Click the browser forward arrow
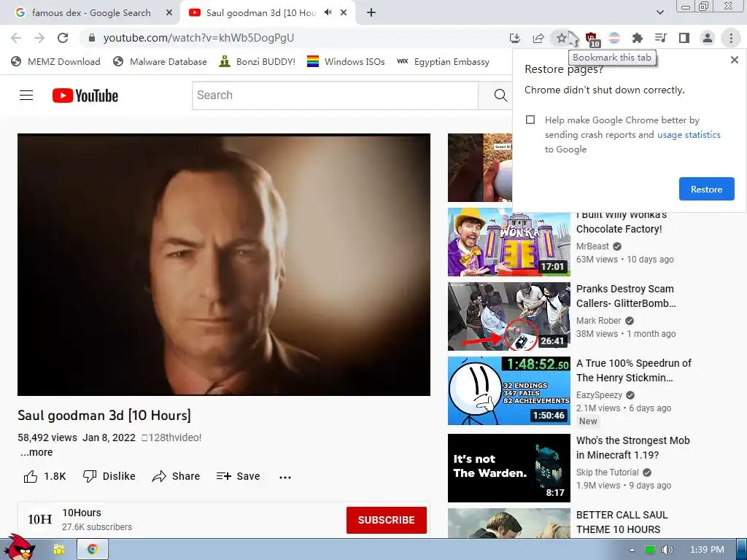This screenshot has width=747, height=560. click(39, 38)
